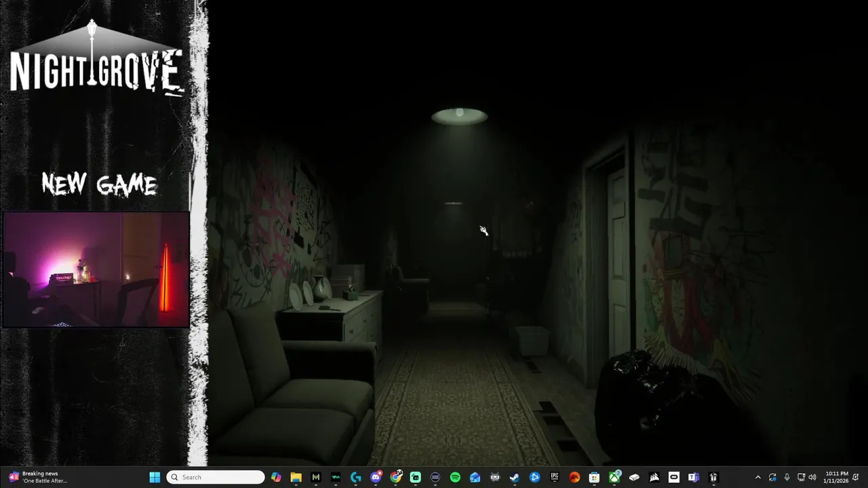The height and width of the screenshot is (488, 868).
Task: Click the webcam overlay thumbnail
Action: point(96,270)
